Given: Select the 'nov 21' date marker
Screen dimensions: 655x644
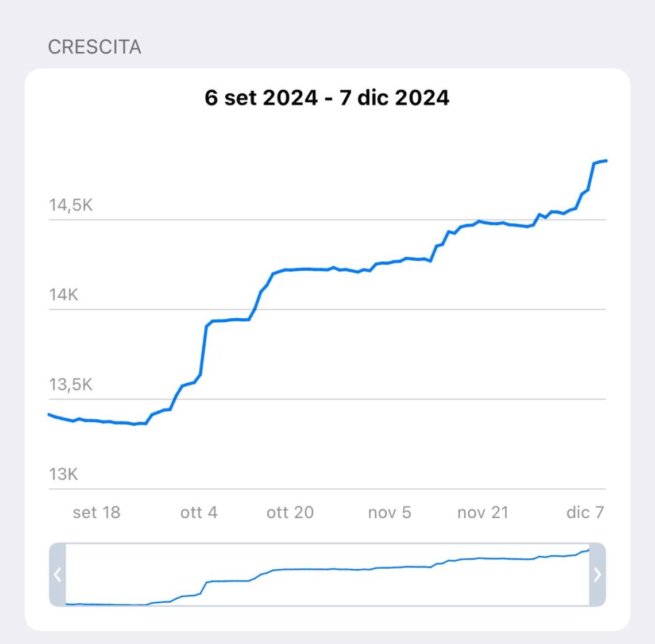Looking at the screenshot, I should coord(483,512).
